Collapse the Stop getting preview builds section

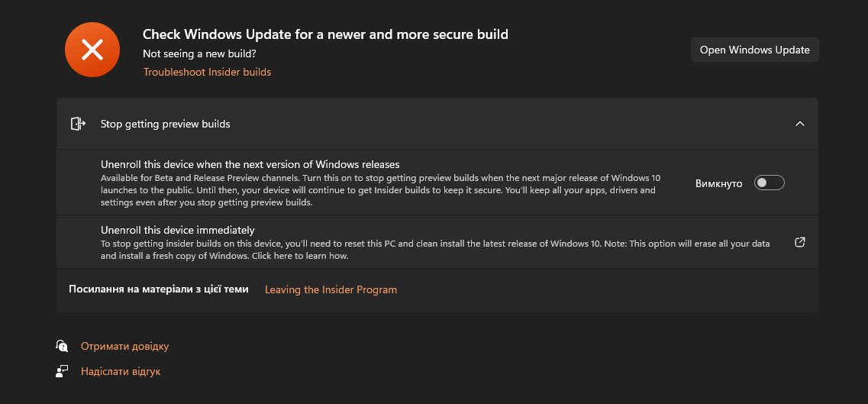[x=799, y=124]
